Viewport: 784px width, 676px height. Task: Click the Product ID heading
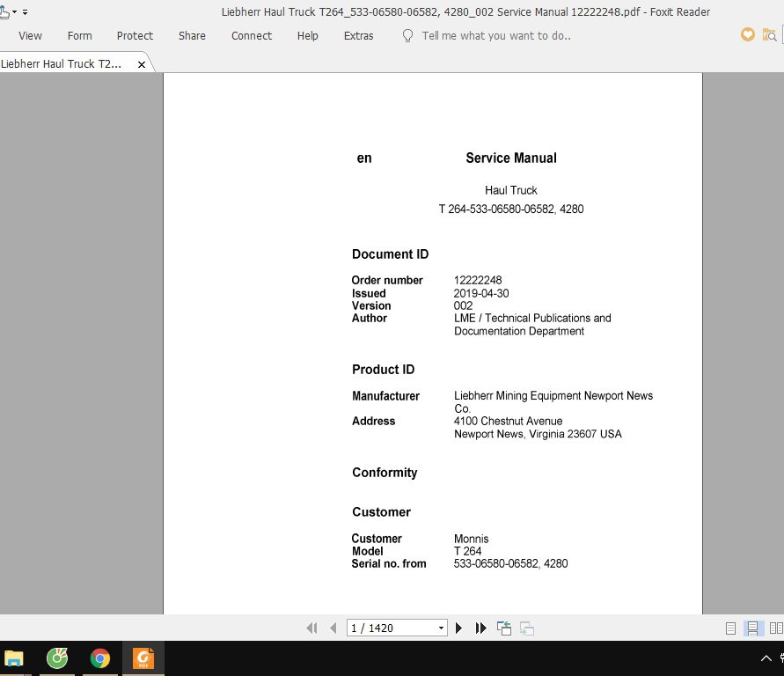383,370
